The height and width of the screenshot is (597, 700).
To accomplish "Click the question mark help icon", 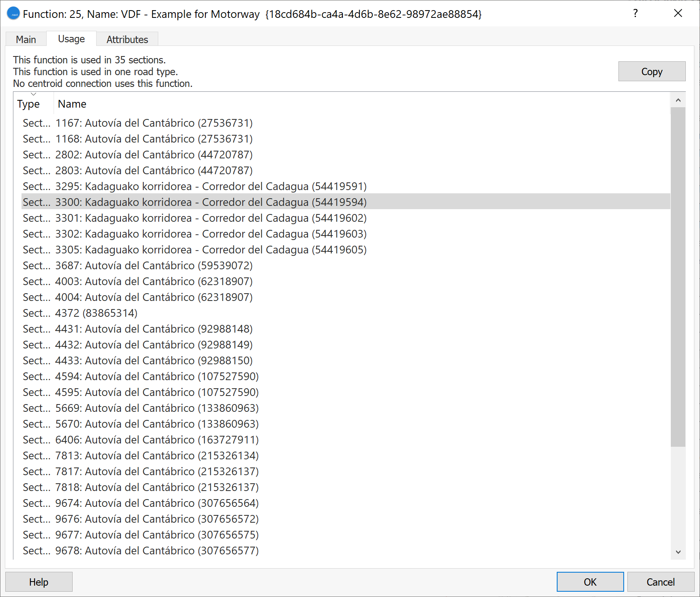I will pos(635,13).
